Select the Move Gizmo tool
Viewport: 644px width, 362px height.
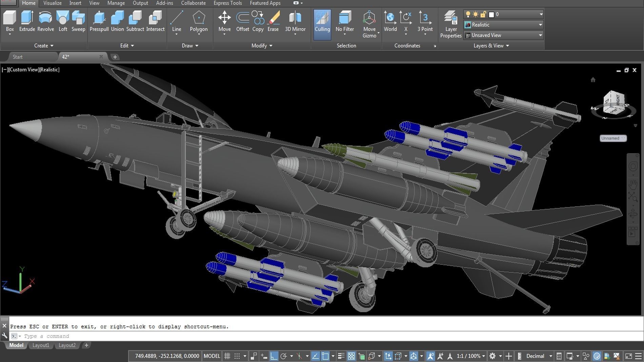[369, 24]
